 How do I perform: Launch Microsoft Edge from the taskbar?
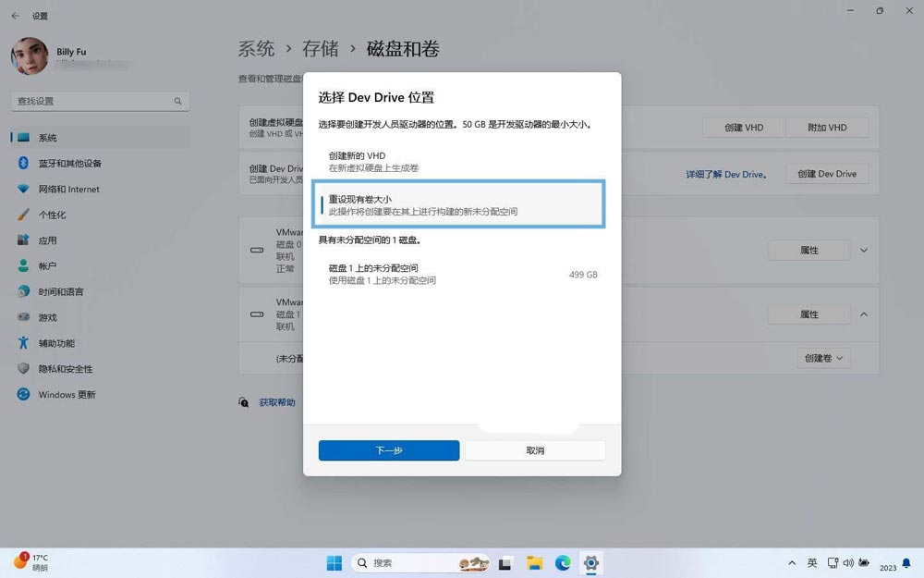click(x=563, y=562)
